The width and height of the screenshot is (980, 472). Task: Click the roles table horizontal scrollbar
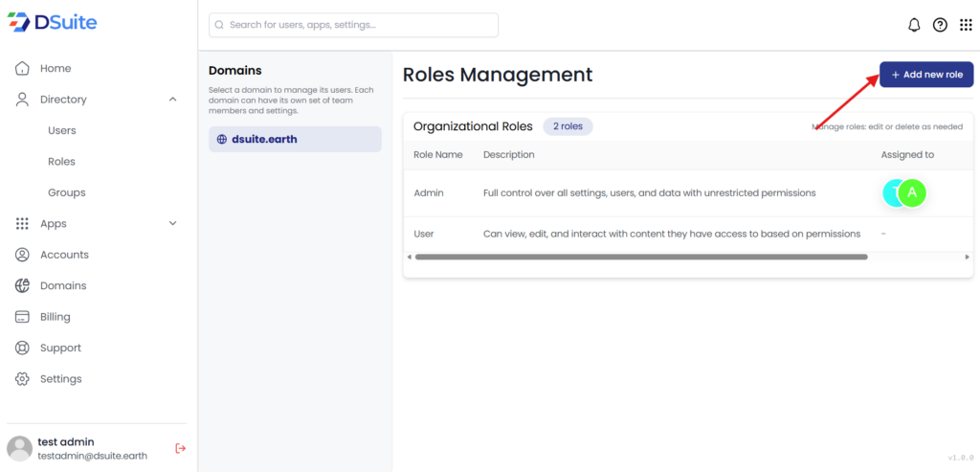[x=640, y=257]
